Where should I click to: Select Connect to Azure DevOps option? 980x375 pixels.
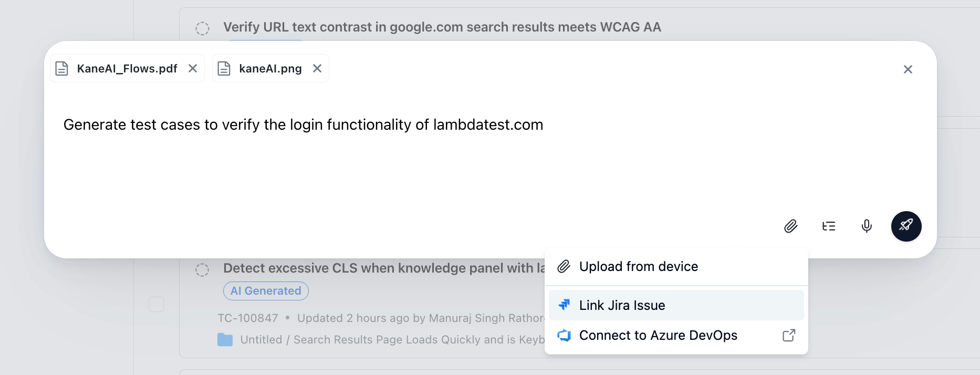(658, 335)
